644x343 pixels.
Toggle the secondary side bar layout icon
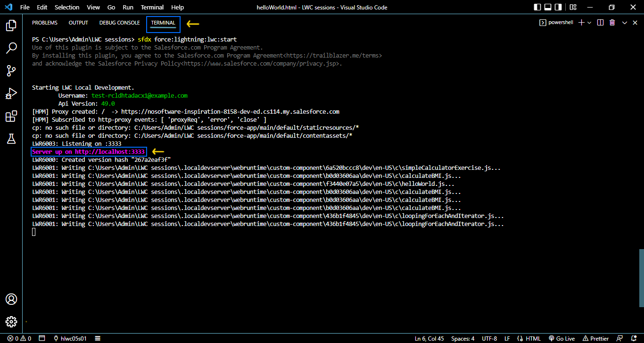[558, 7]
